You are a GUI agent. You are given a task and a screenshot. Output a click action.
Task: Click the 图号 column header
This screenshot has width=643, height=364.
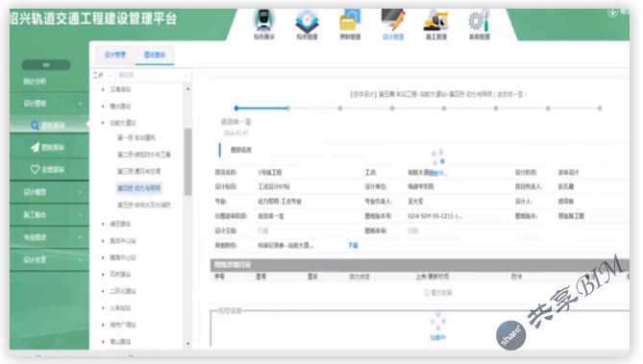[x=261, y=277]
